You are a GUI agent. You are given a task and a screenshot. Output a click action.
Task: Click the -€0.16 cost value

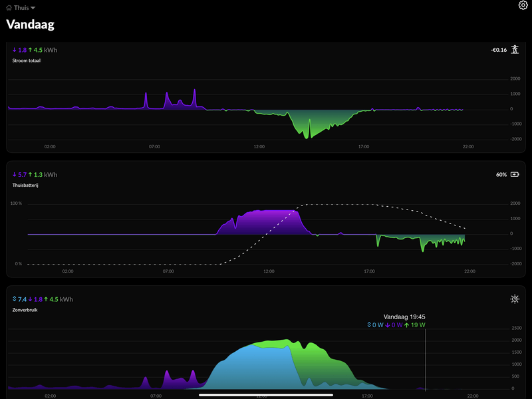(x=498, y=50)
